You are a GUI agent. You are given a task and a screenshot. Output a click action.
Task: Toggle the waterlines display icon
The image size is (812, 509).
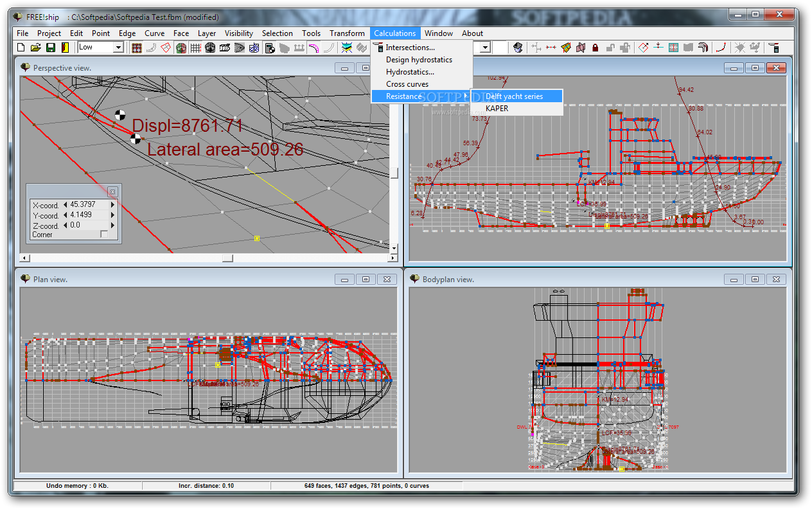pyautogui.click(x=240, y=48)
